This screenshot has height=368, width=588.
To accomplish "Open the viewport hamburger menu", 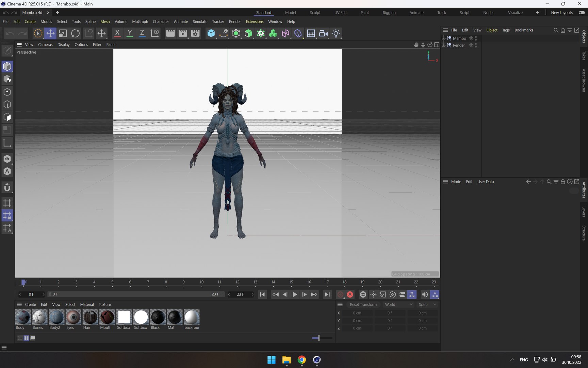I will tap(19, 45).
